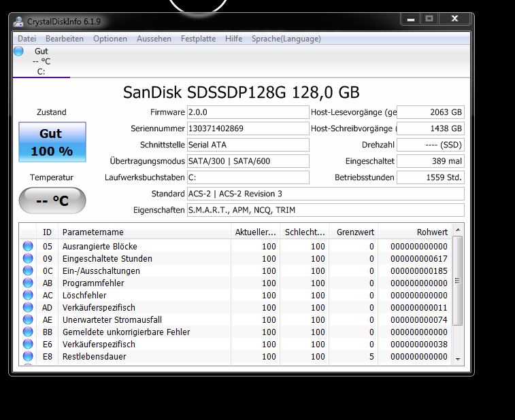Click the SMART list scrollbar up arrow
The image size is (515, 420).
pos(458,230)
